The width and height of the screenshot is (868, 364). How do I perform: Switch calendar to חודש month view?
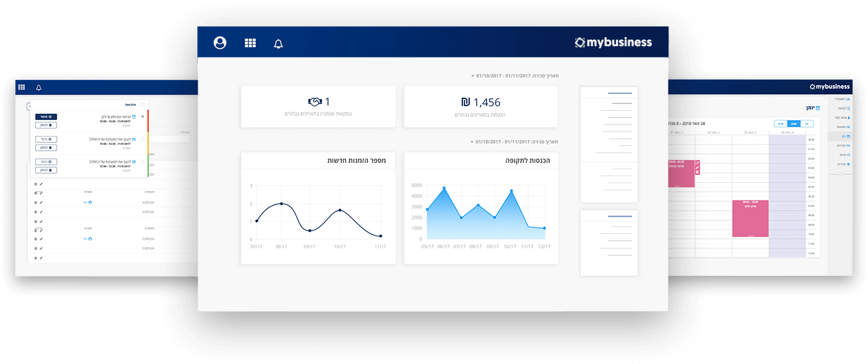pos(781,124)
